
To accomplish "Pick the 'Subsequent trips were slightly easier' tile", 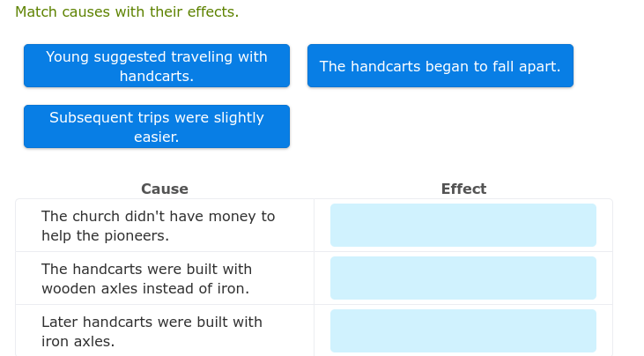I will 157,127.
